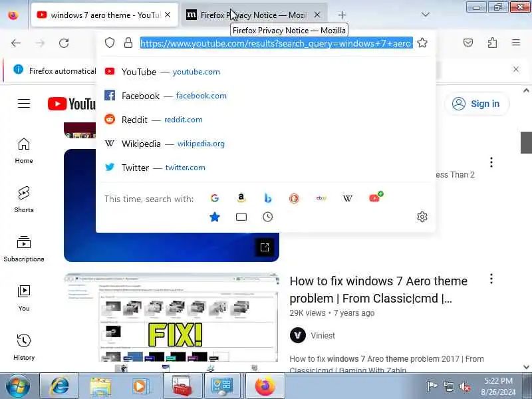Search with Bing engine icon

click(268, 198)
